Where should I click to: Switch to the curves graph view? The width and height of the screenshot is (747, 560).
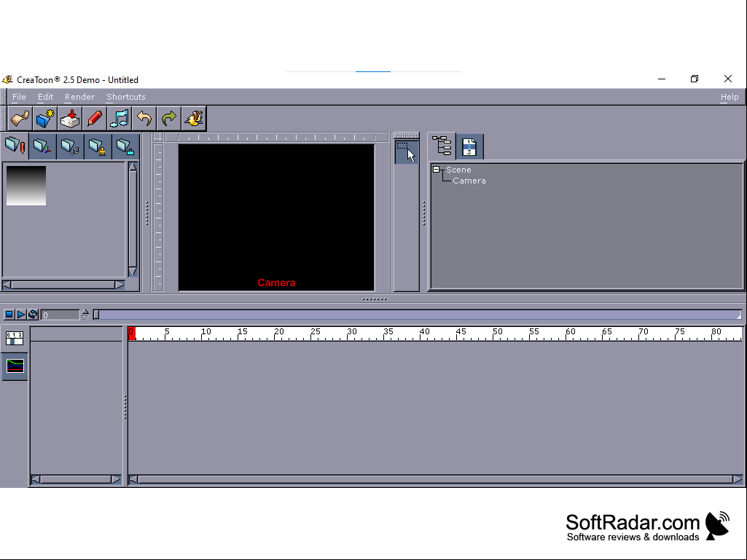pyautogui.click(x=15, y=366)
